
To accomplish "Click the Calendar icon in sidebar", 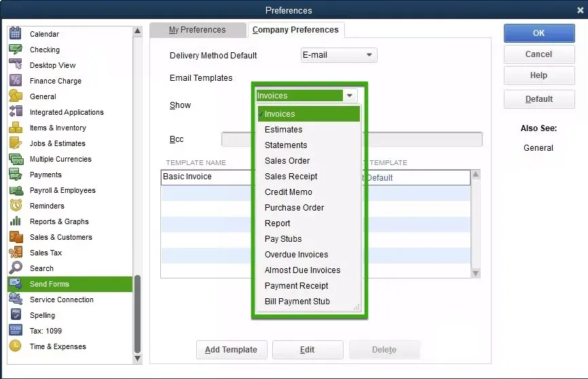I will click(x=16, y=33).
